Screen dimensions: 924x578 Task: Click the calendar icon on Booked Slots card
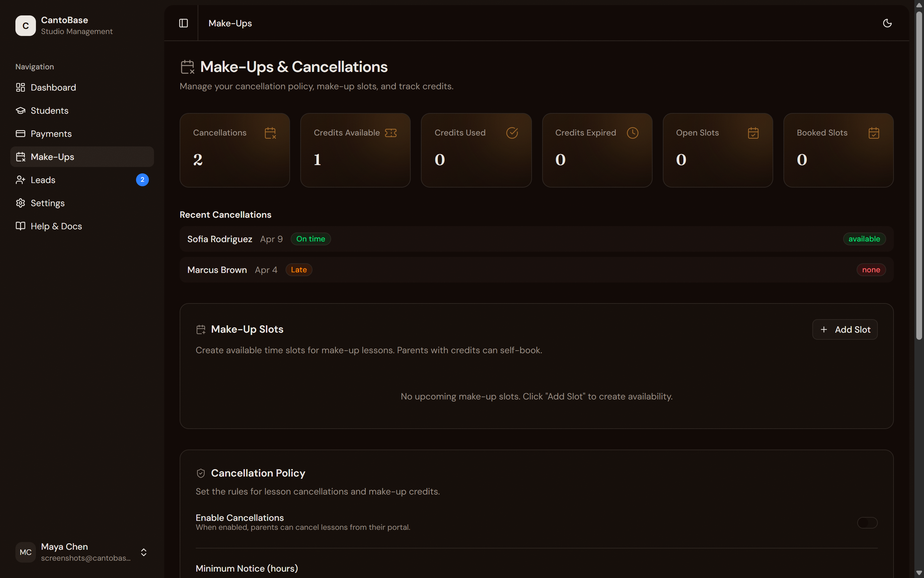874,133
